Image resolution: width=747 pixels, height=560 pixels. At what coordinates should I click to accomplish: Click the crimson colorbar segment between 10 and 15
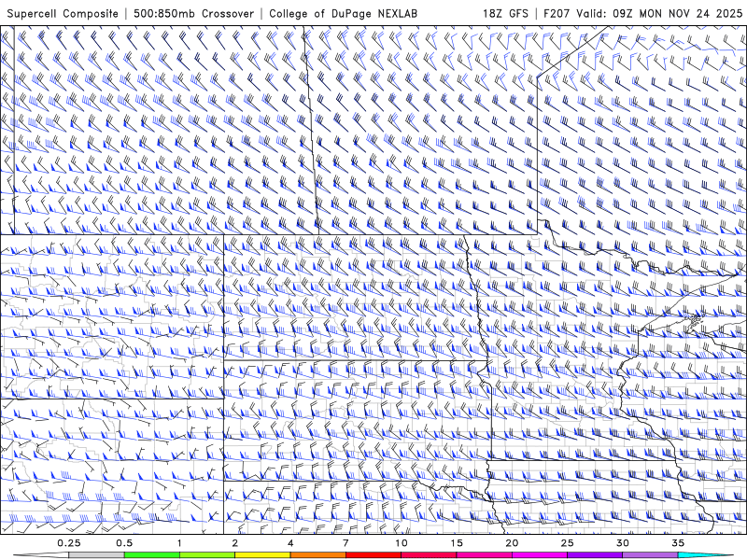pyautogui.click(x=429, y=555)
